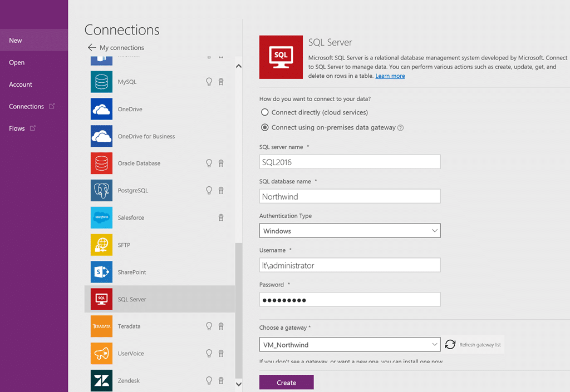Open the Choose a gateway dropdown
Viewport: 570px width, 392px height.
pos(350,344)
